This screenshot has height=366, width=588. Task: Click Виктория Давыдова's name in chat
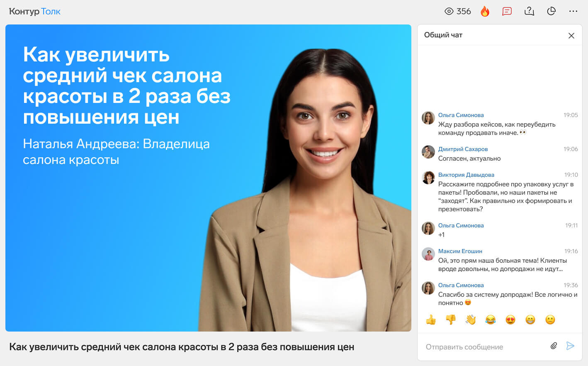click(x=466, y=175)
